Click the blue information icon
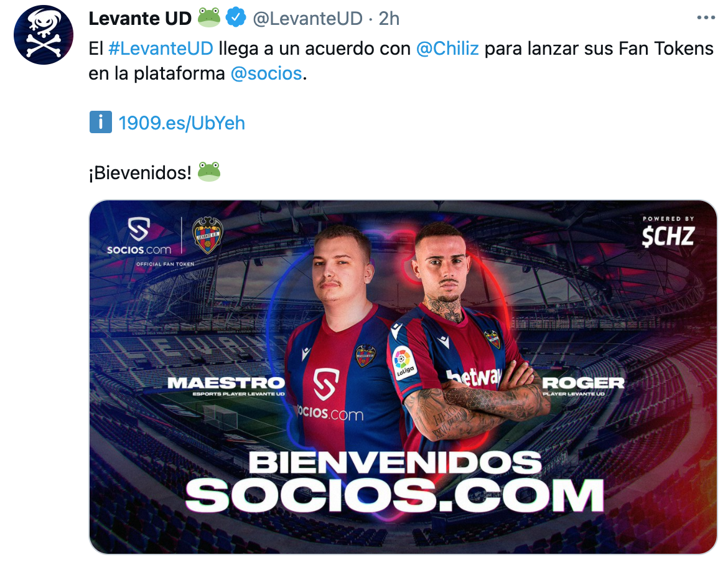Viewport: 728px width, 570px height. coord(101,123)
